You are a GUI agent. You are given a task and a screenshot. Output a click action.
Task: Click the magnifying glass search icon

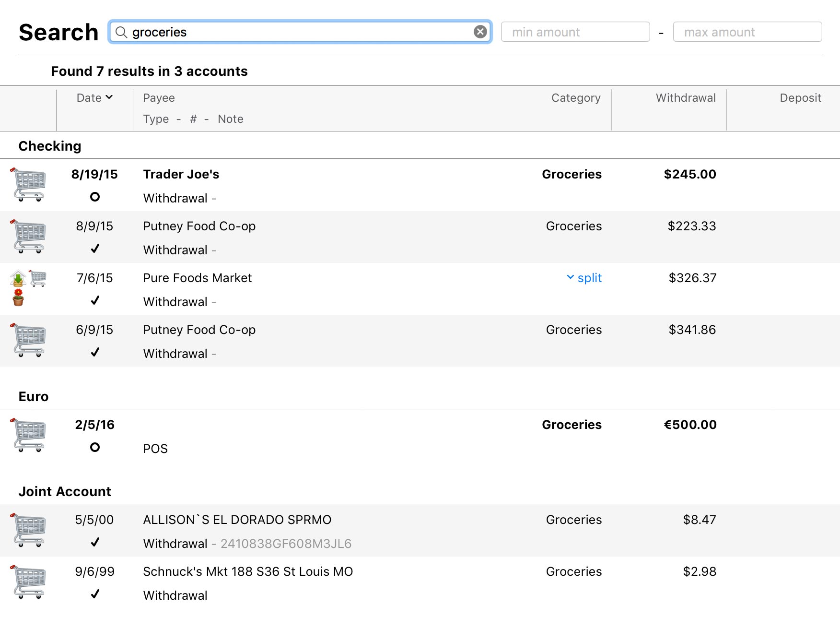(x=121, y=32)
